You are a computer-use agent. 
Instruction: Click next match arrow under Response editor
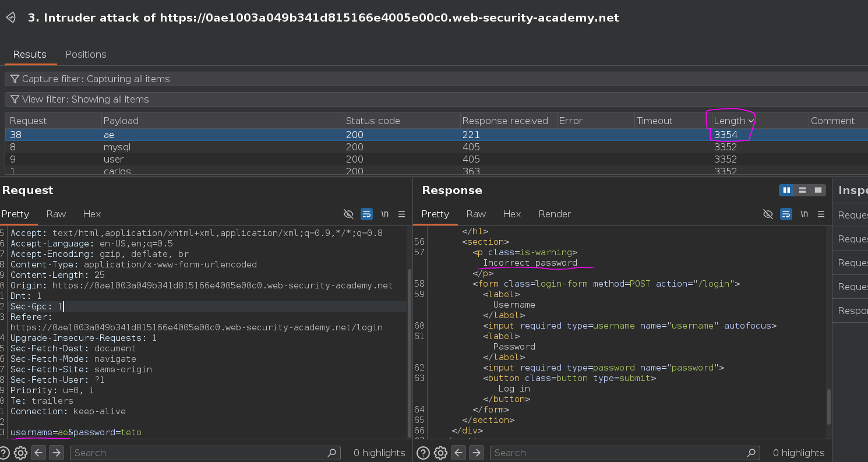[477, 453]
